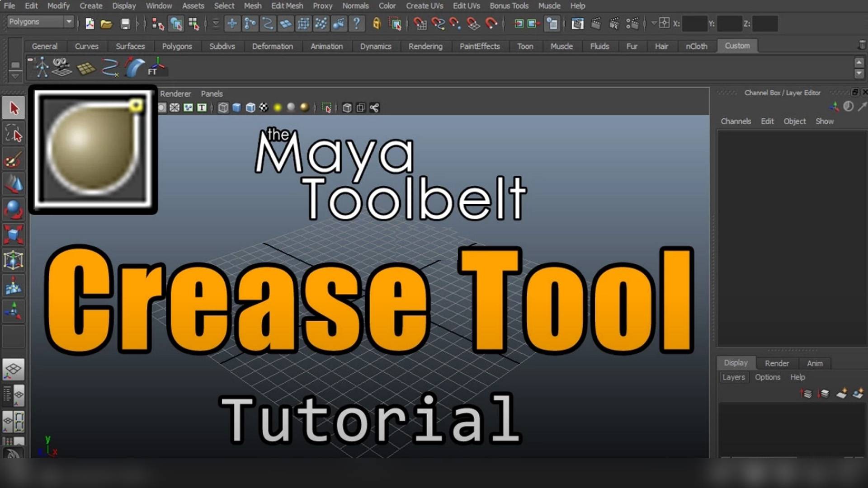Select the Lasso tool
This screenshot has width=868, height=488.
pos(14,134)
